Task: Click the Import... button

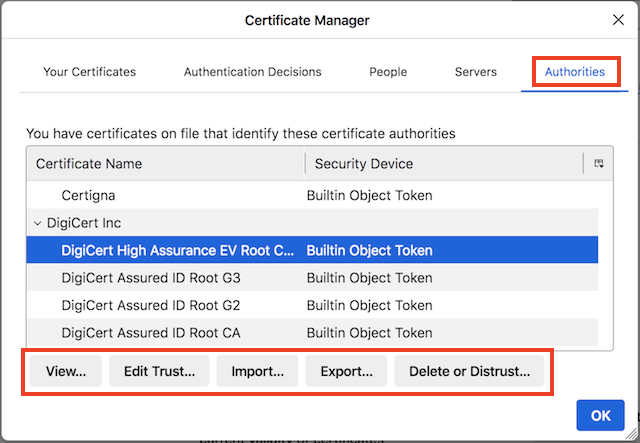Action: coord(258,371)
